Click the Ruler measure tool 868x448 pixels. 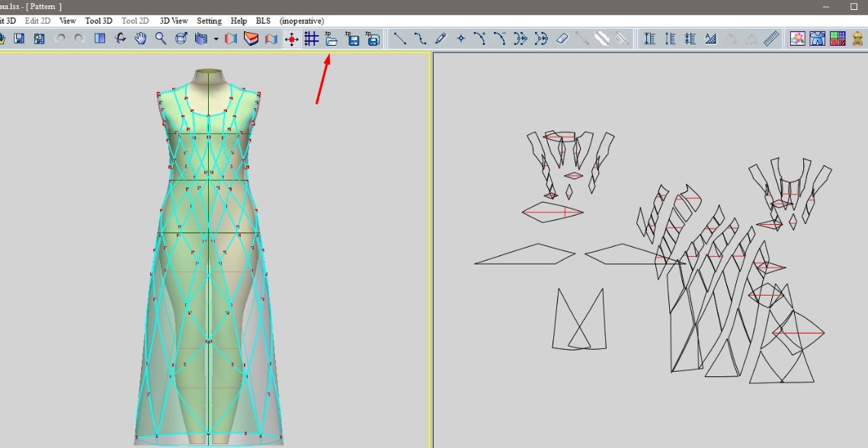770,39
